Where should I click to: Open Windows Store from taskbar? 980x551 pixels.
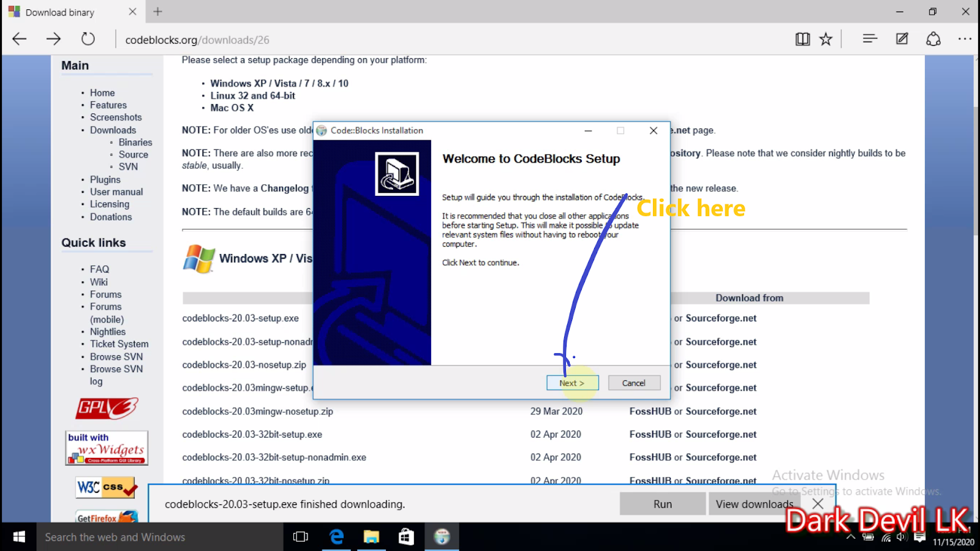406,537
